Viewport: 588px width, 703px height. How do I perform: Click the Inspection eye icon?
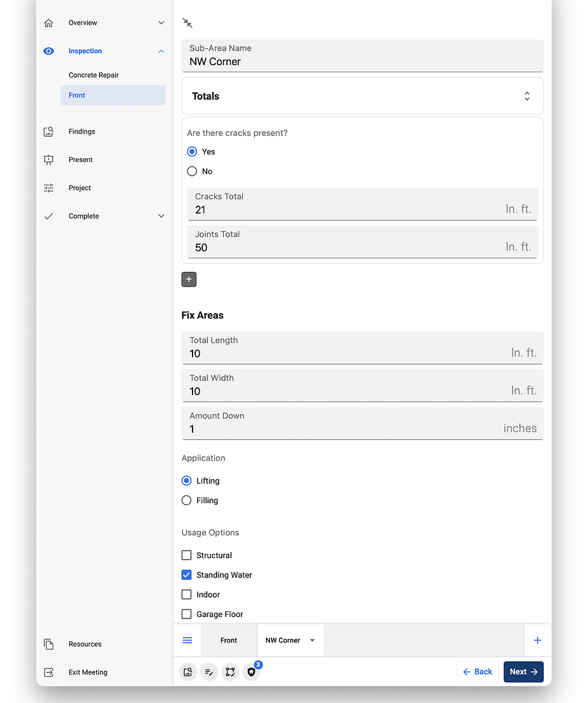[48, 51]
